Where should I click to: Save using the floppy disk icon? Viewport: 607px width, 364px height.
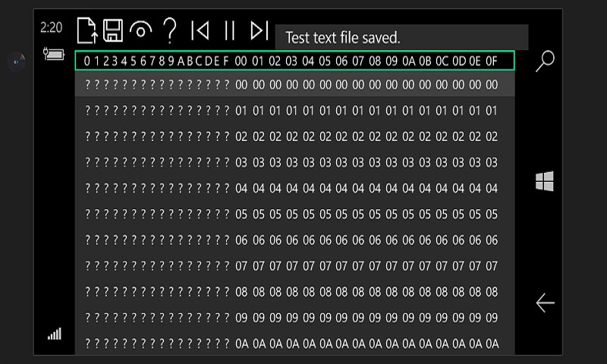click(113, 30)
